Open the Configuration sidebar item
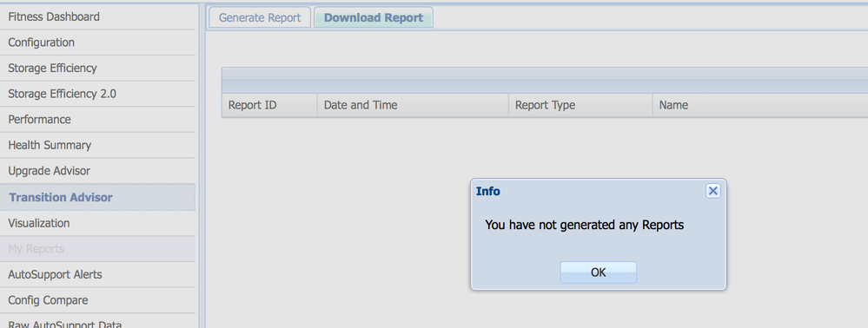868x328 pixels. click(x=97, y=43)
